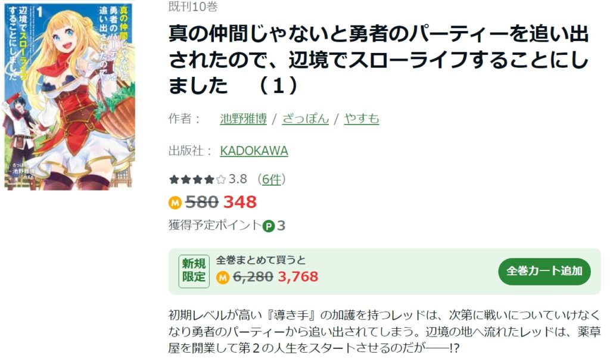This screenshot has width=610, height=364.
Task: Click the 全巻カート追加 button
Action: pos(544,270)
